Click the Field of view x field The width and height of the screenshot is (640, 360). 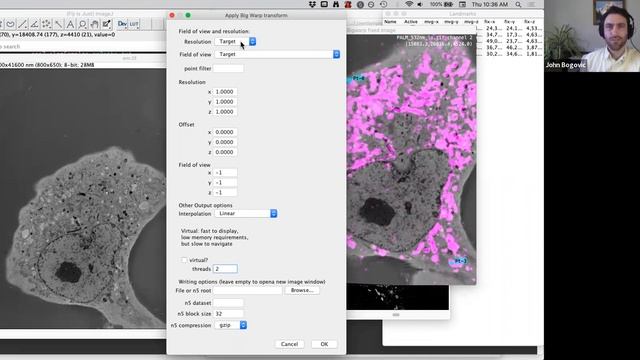tap(225, 173)
